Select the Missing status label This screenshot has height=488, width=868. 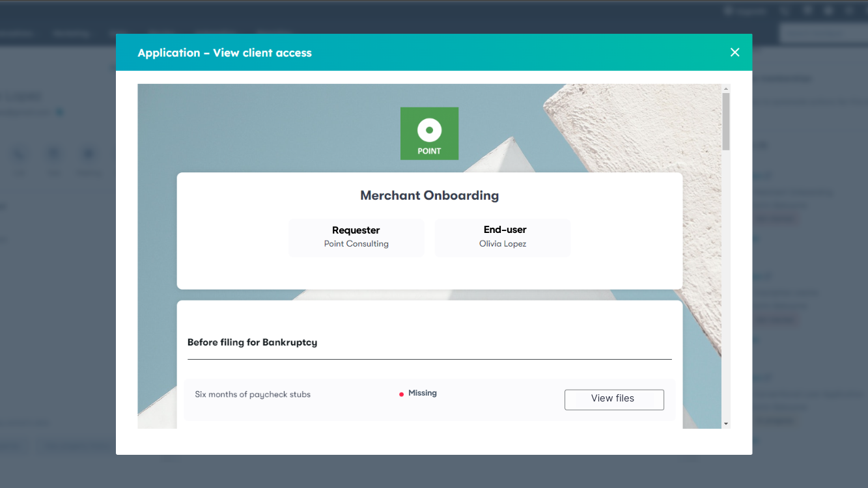click(422, 393)
